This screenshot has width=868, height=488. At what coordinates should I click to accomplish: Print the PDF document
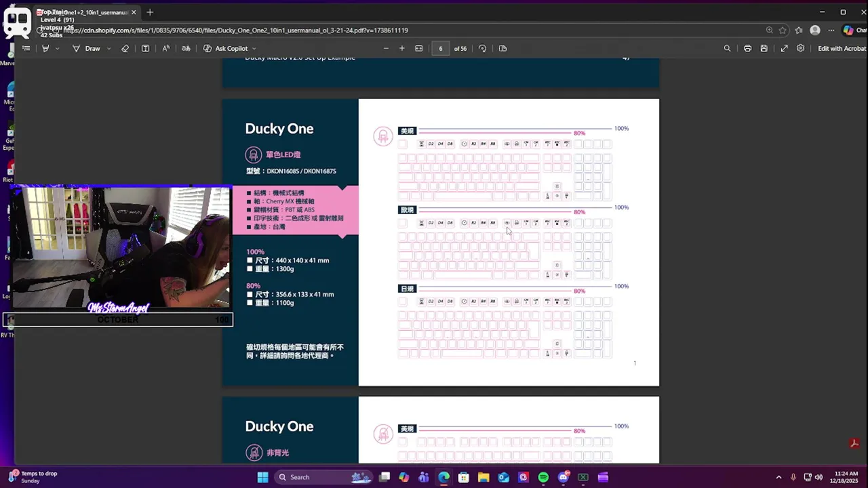click(747, 48)
